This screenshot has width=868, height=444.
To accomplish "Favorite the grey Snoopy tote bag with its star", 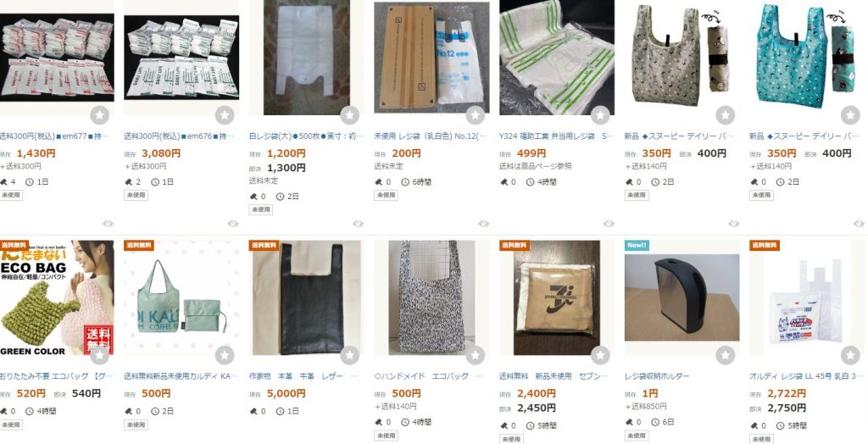I will 726,115.
